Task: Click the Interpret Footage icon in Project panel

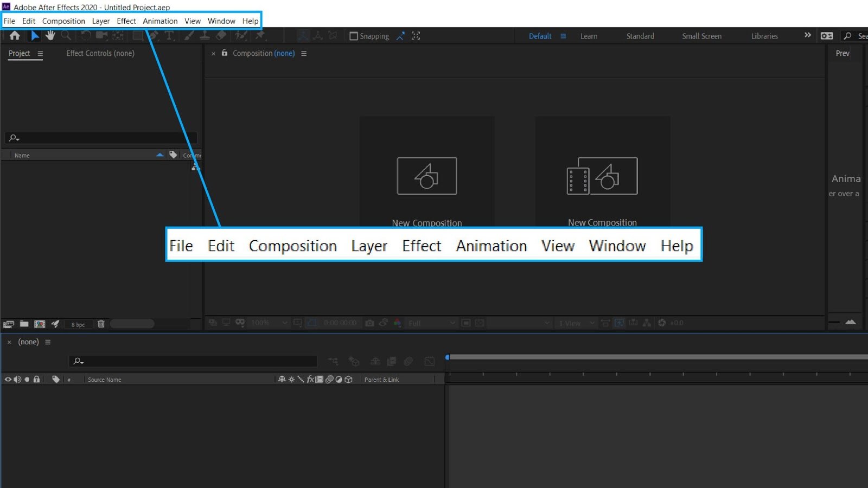Action: coord(8,324)
